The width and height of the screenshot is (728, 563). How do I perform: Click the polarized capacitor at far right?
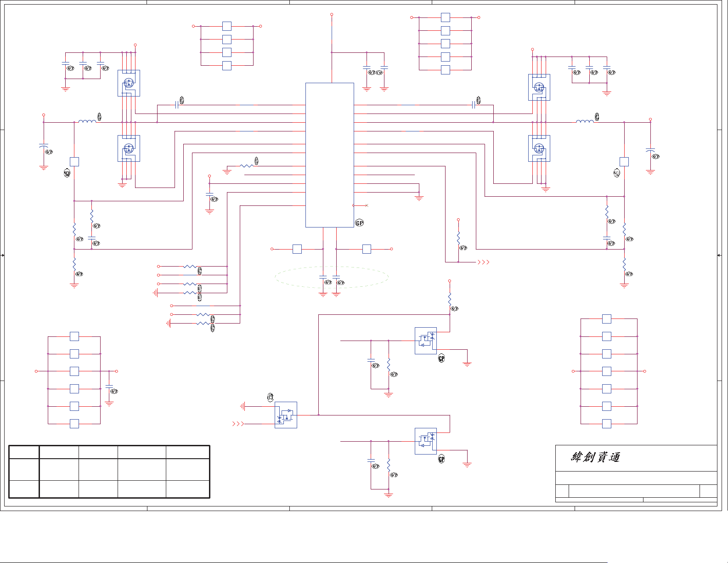pyautogui.click(x=650, y=151)
